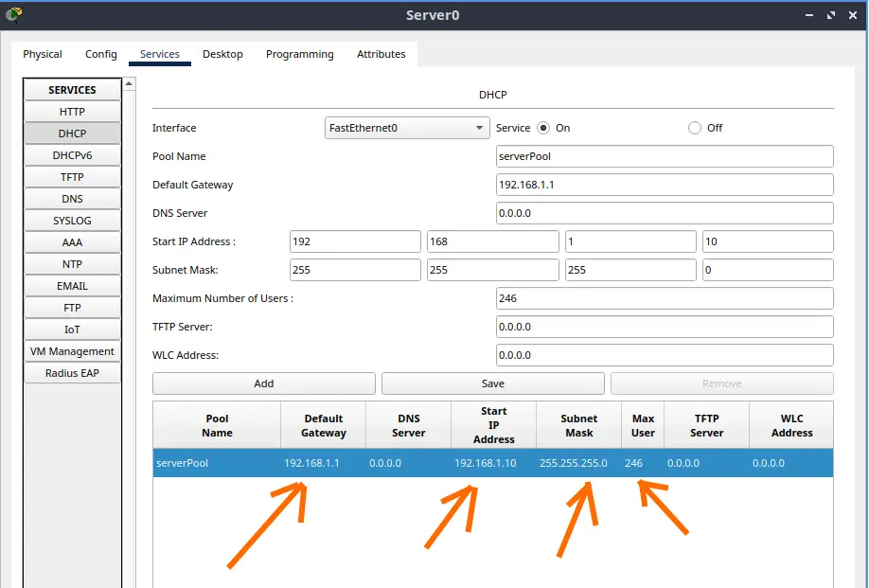The width and height of the screenshot is (869, 588).
Task: Select the DHCPv6 service
Action: [x=72, y=155]
